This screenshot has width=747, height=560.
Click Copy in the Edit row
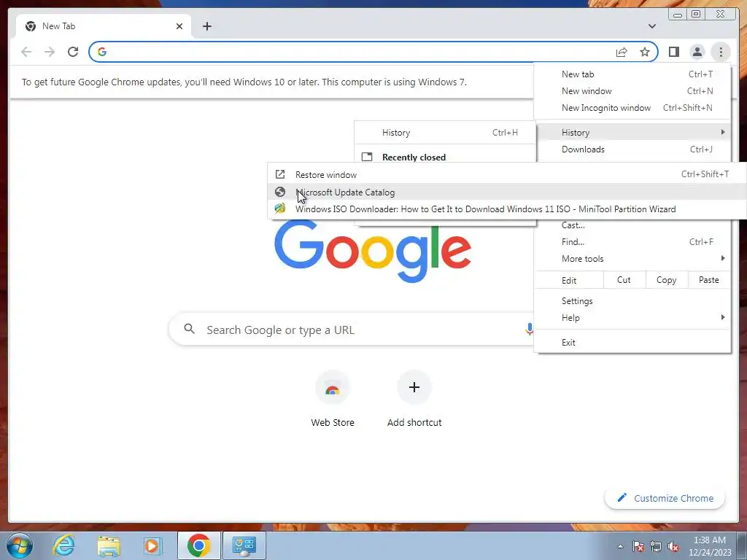tap(667, 280)
